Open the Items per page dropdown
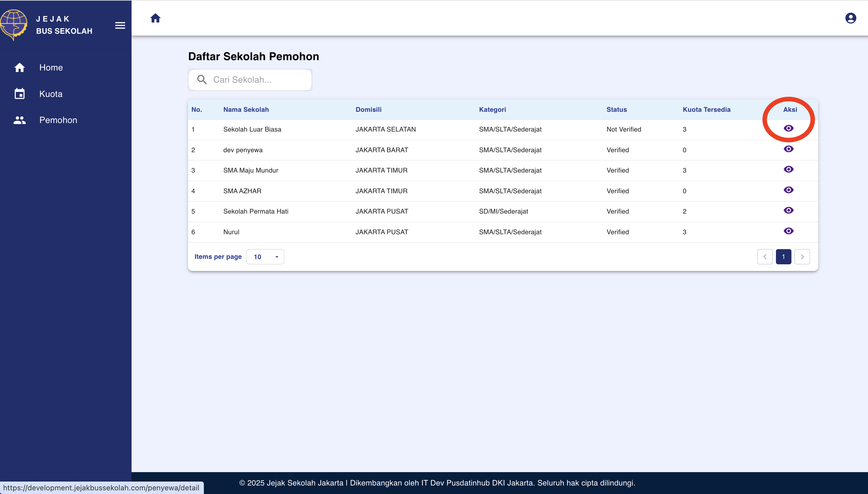Viewport: 868px width, 494px height. click(265, 257)
